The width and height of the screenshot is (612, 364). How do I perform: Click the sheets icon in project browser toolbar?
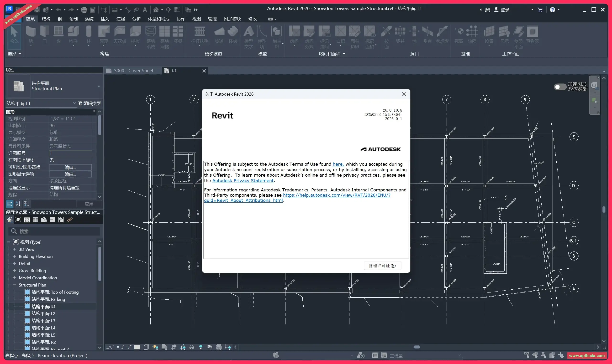click(44, 220)
